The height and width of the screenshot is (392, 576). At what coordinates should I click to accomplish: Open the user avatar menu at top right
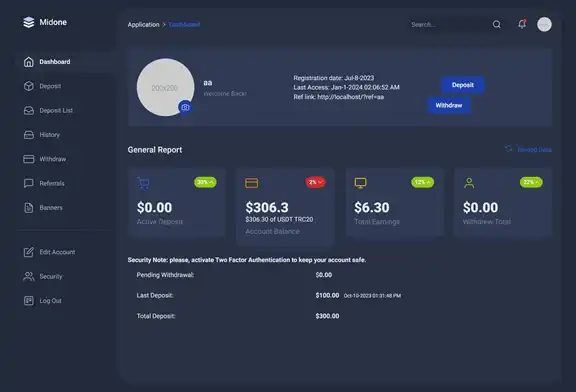[x=544, y=24]
